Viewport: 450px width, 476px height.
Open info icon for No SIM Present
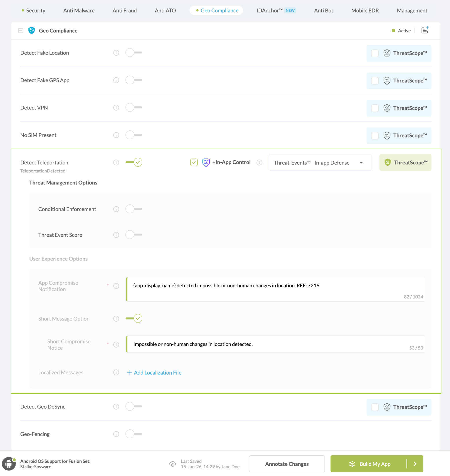click(116, 135)
